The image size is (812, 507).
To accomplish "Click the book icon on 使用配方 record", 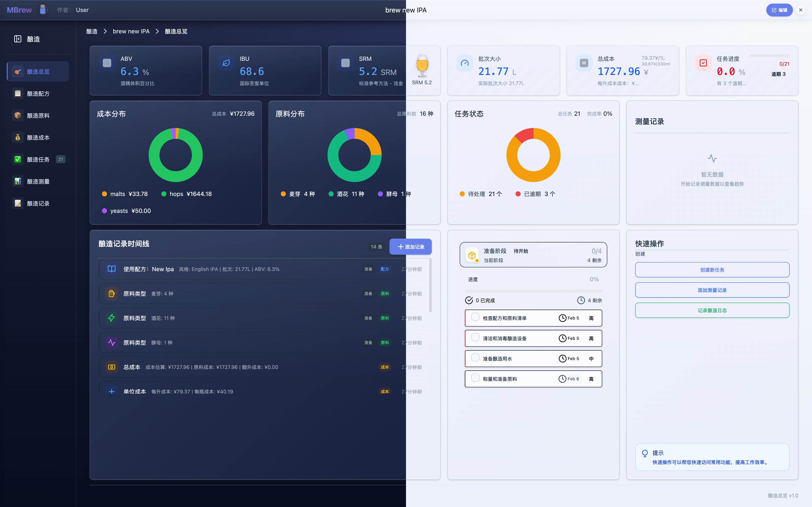I will click(x=111, y=269).
